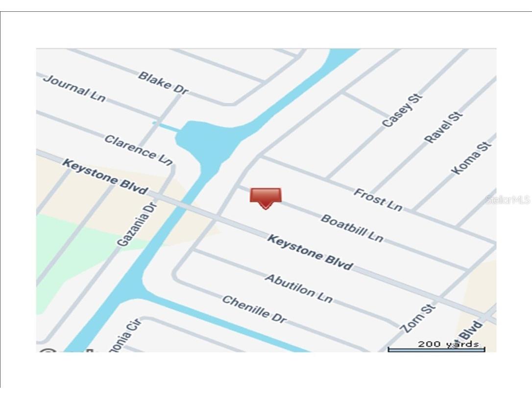Click the Frost Ln street label

point(378,199)
